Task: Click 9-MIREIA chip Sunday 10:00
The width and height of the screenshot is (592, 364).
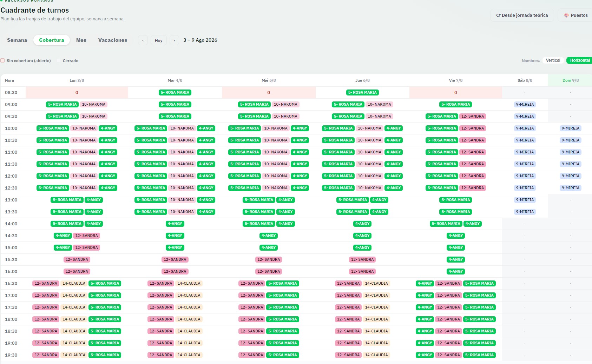Action: (x=571, y=128)
